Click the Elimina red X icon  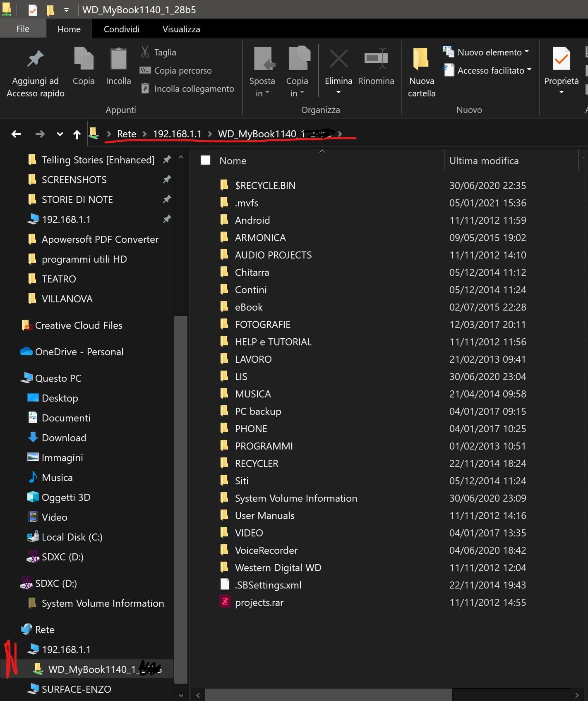pyautogui.click(x=338, y=59)
